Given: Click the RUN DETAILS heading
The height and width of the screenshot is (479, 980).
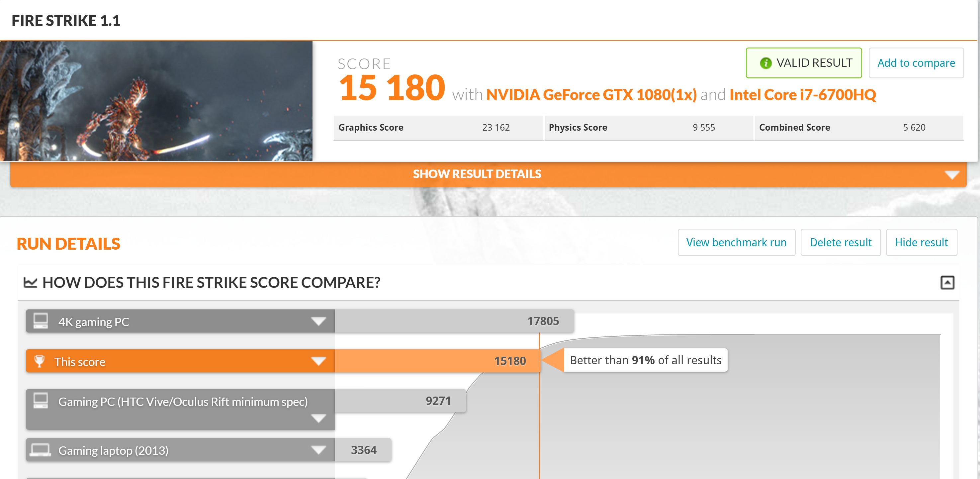Looking at the screenshot, I should pos(68,244).
